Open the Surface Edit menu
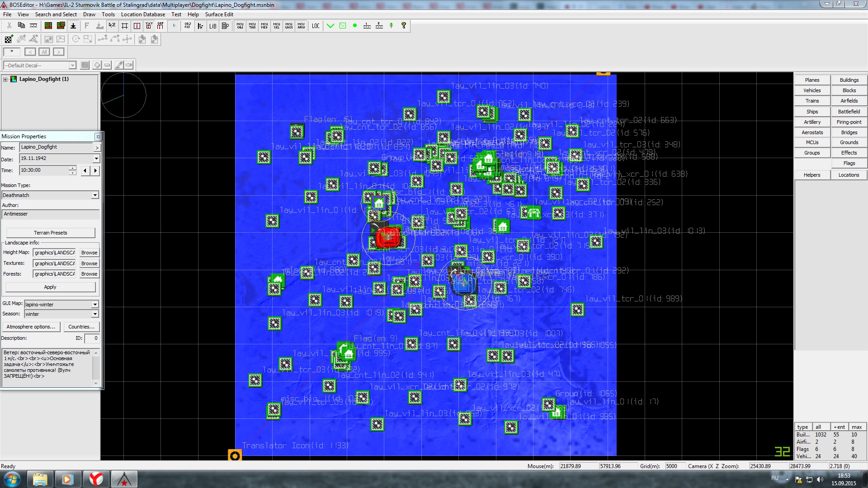Viewport: 868px width, 488px height. [x=219, y=14]
